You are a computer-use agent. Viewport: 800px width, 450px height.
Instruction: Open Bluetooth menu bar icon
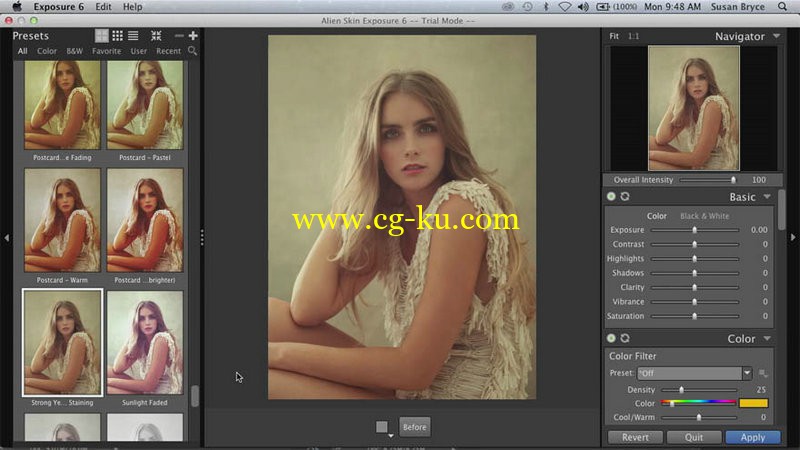tap(546, 7)
